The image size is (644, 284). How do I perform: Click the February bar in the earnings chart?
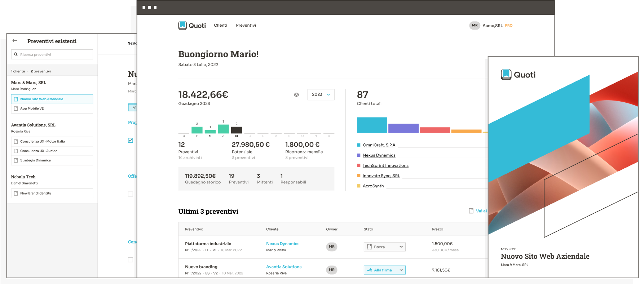(197, 130)
